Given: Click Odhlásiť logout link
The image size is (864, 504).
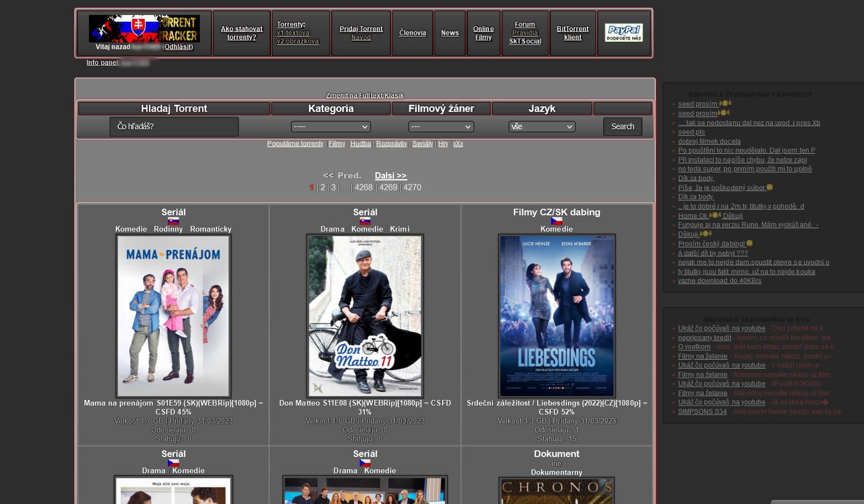Looking at the screenshot, I should point(178,47).
